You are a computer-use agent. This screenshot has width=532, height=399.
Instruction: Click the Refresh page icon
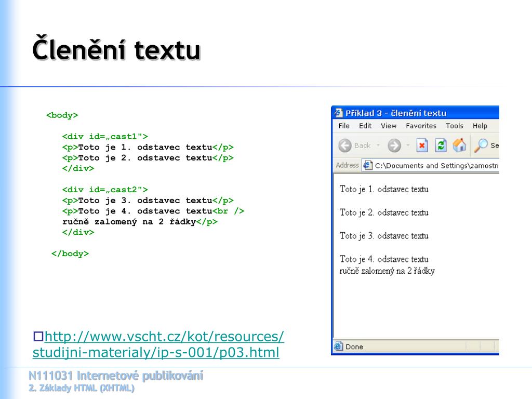click(441, 145)
